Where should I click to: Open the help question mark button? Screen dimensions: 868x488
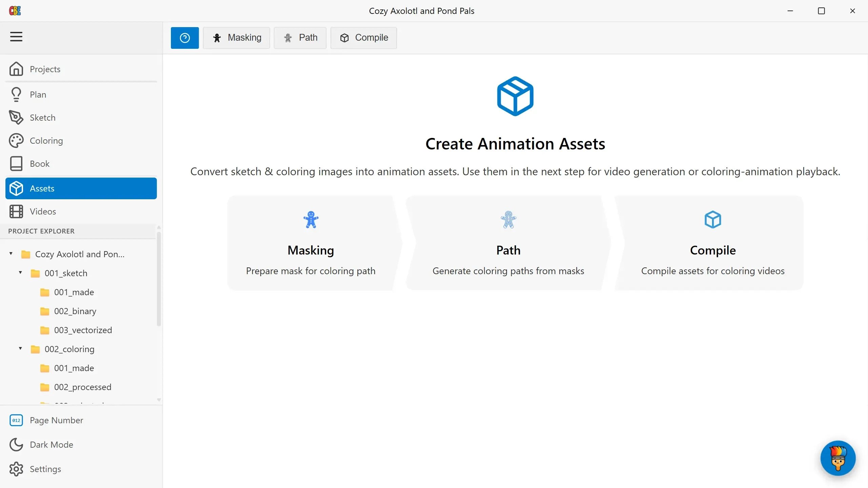click(185, 38)
